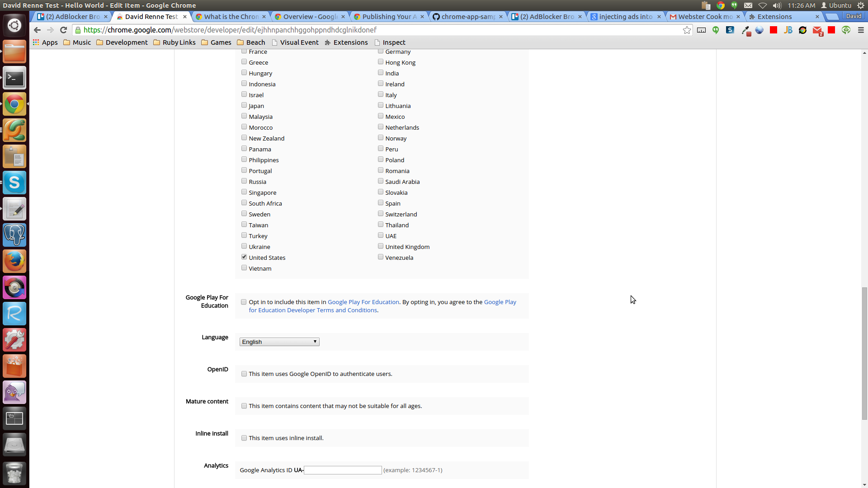
Task: Open the mail indicator in top panel
Action: (x=748, y=5)
